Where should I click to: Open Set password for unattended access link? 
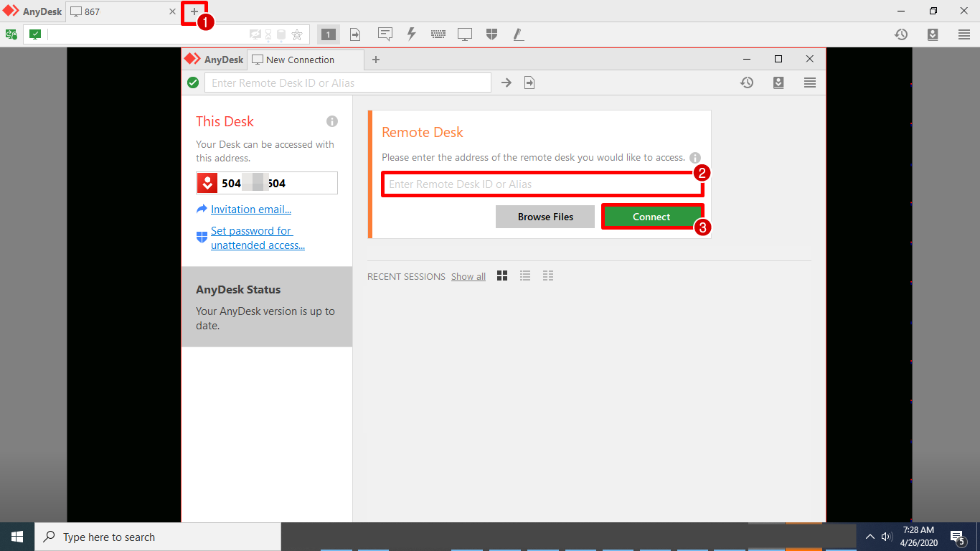pos(258,238)
